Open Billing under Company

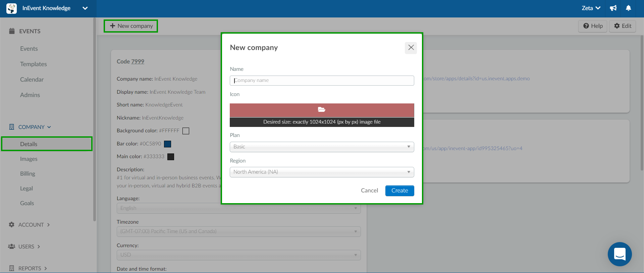coord(28,174)
